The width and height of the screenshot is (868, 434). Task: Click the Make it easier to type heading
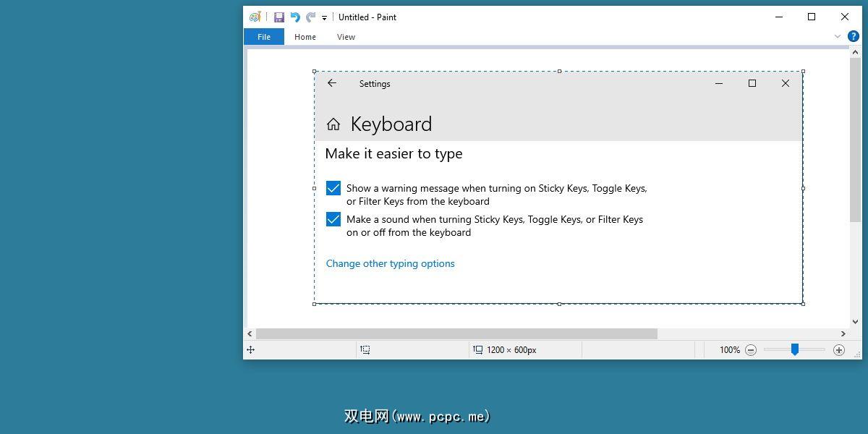tap(394, 153)
